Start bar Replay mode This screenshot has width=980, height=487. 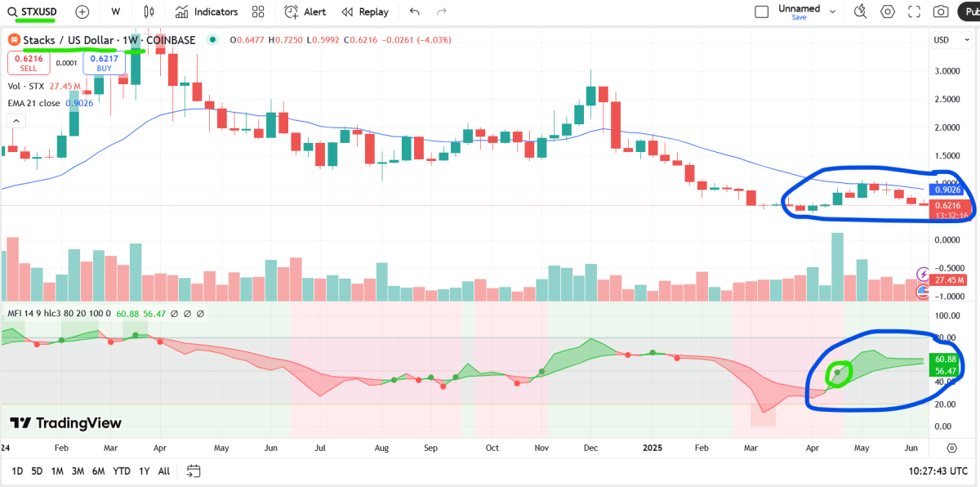point(365,11)
